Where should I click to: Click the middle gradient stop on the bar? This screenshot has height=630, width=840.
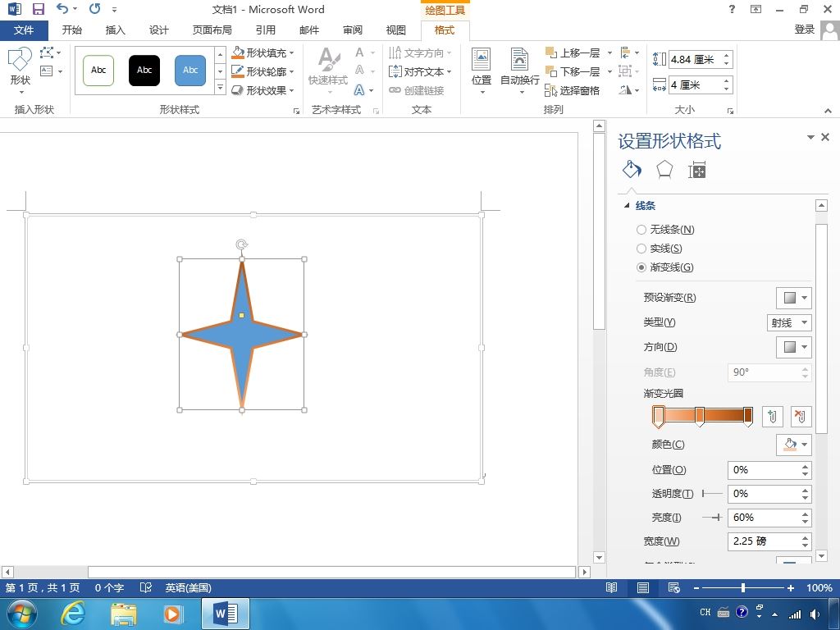coord(700,417)
